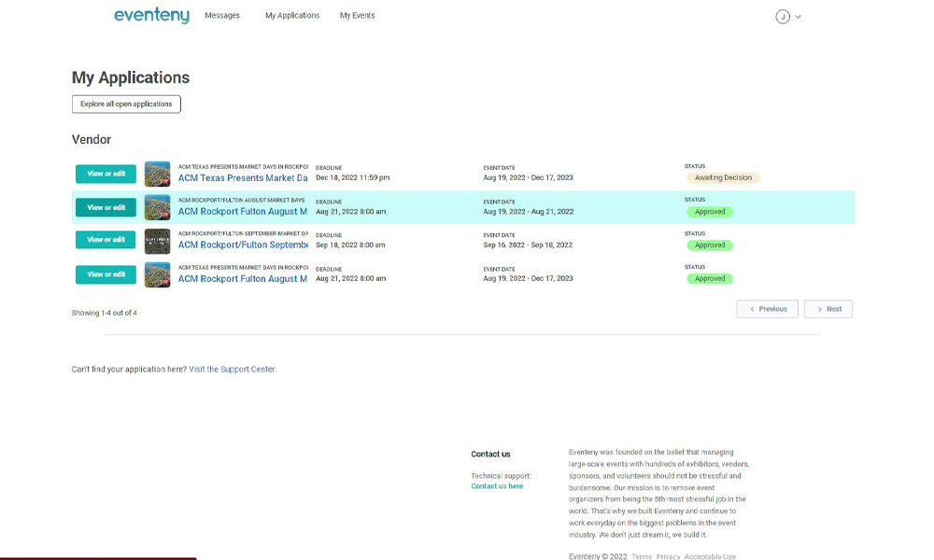934x560 pixels.
Task: Open the user avatar J icon
Action: 783,16
